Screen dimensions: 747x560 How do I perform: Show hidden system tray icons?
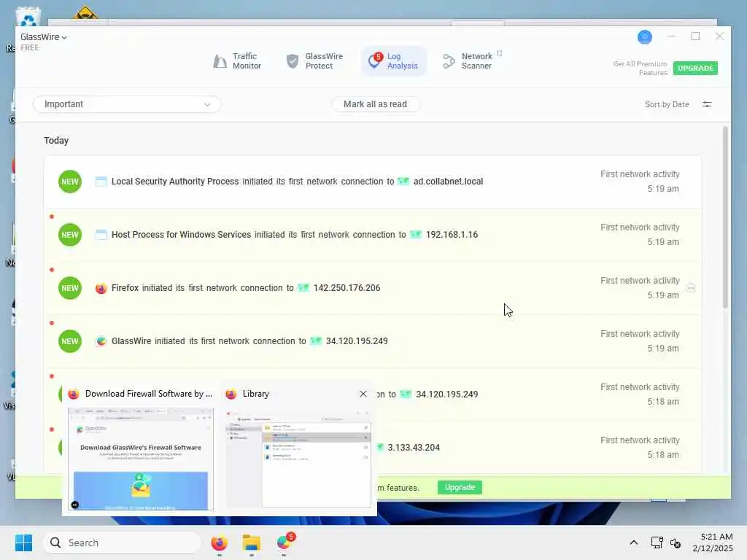coord(634,542)
